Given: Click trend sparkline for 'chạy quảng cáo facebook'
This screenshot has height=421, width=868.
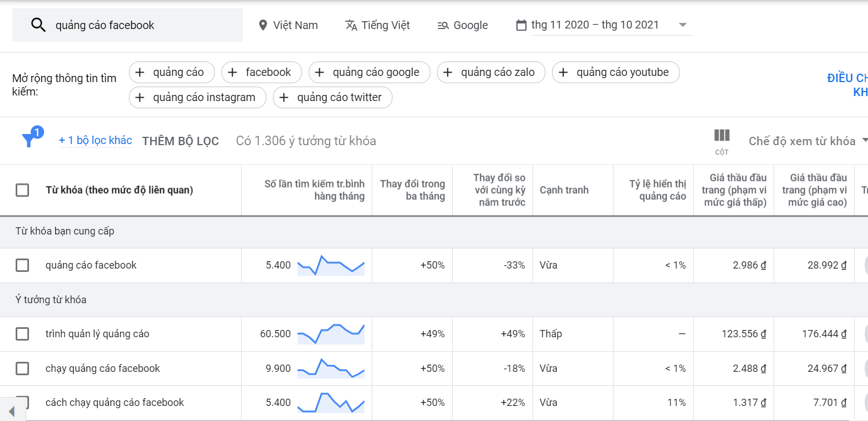Looking at the screenshot, I should click(331, 369).
